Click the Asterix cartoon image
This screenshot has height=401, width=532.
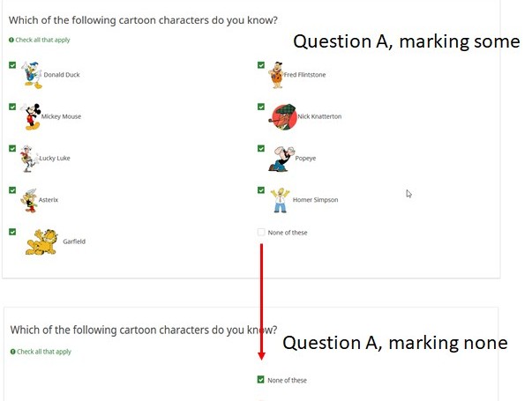coord(28,199)
